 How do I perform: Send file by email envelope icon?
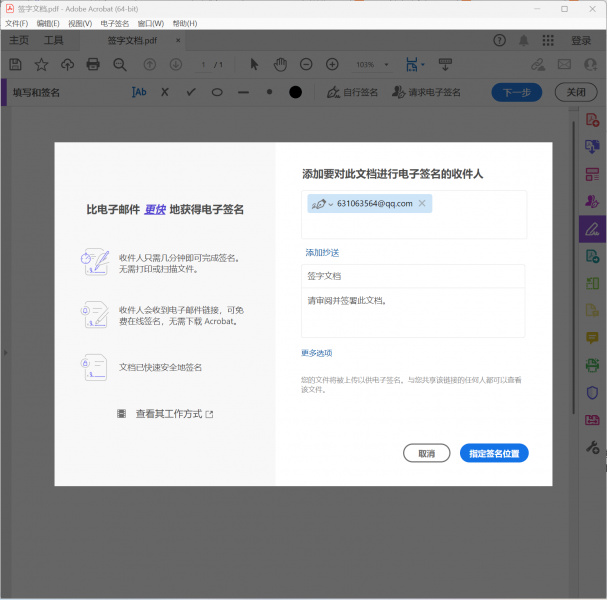tap(564, 64)
